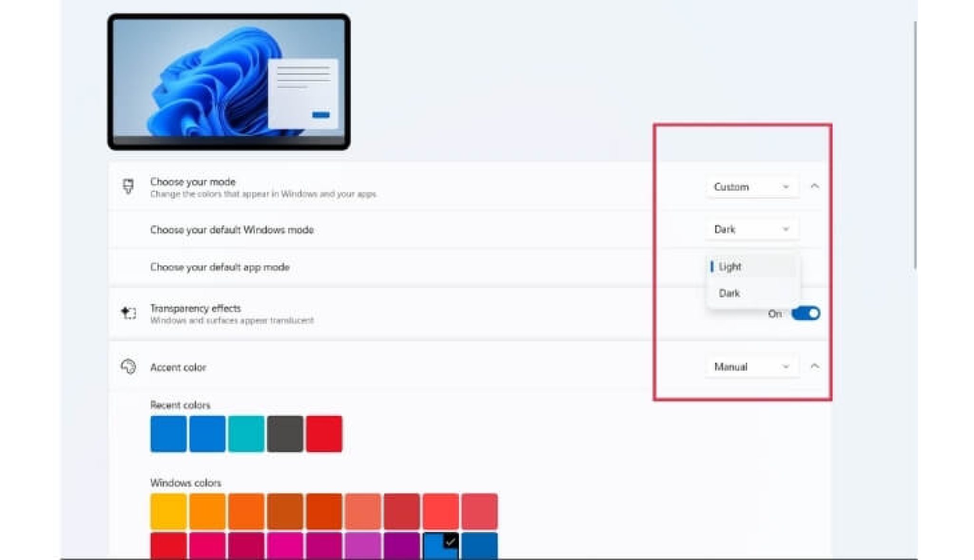974x560 pixels.
Task: Pick teal recent color
Action: pos(246,434)
